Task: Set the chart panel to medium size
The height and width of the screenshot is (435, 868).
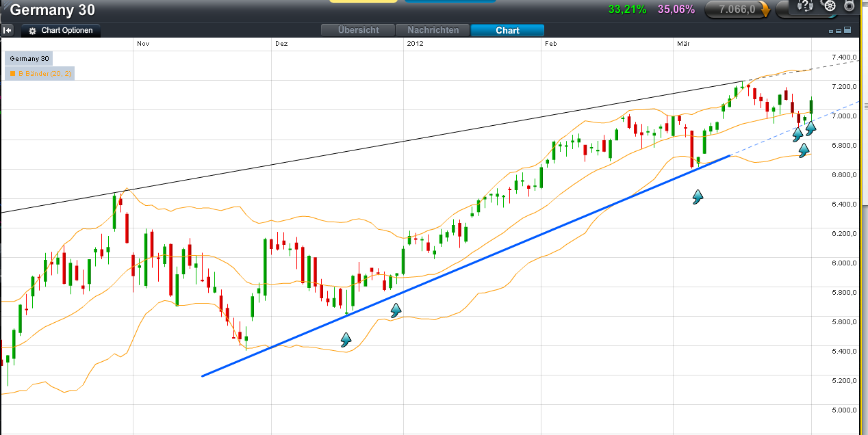Action: click(839, 31)
